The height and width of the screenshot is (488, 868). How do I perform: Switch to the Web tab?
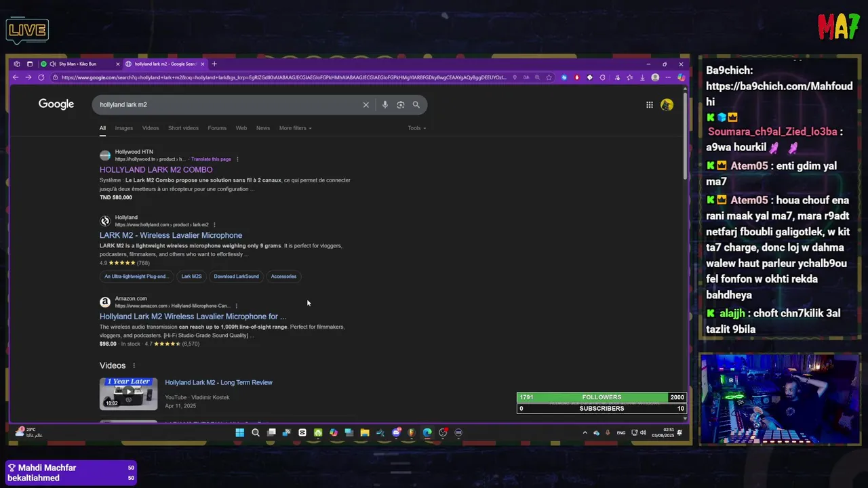coord(241,128)
